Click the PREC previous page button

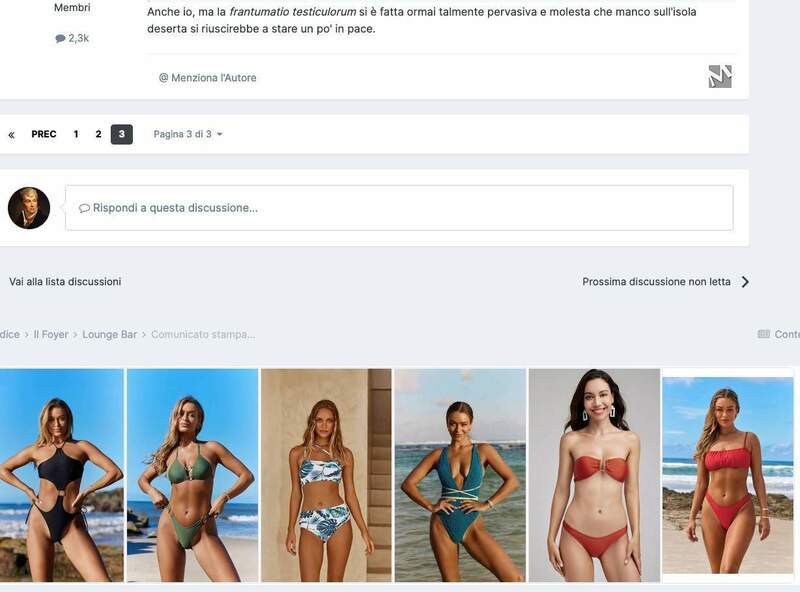tap(44, 134)
